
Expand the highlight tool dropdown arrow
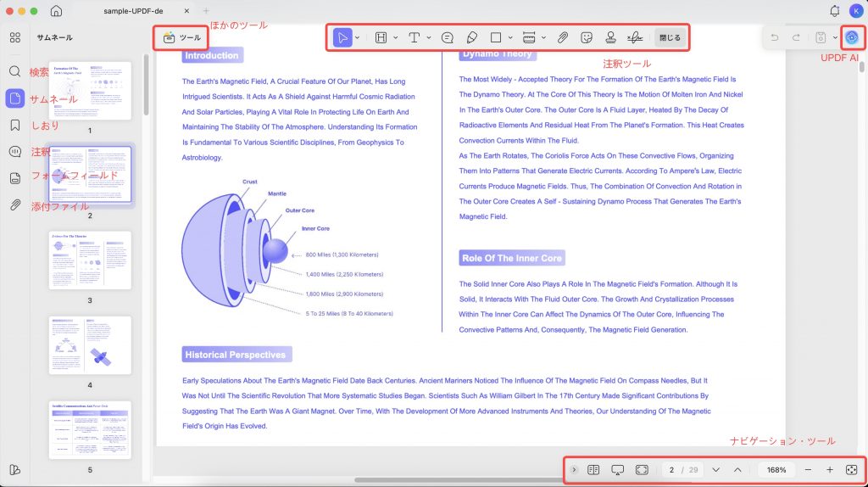tap(395, 37)
